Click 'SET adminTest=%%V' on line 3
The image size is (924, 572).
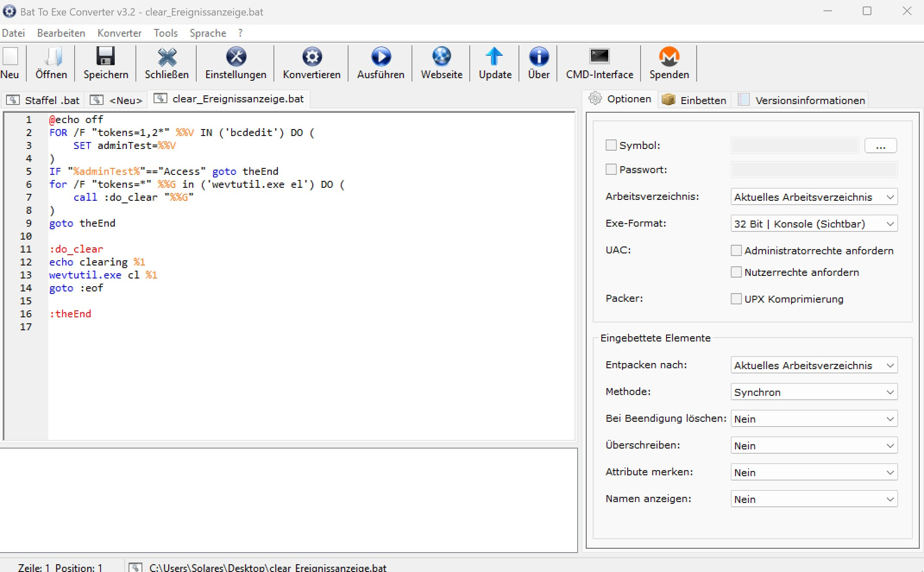(125, 145)
